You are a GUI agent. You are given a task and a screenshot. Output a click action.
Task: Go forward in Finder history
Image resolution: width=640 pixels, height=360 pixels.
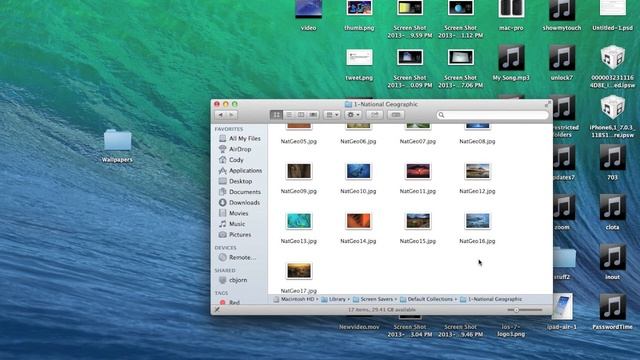point(231,115)
